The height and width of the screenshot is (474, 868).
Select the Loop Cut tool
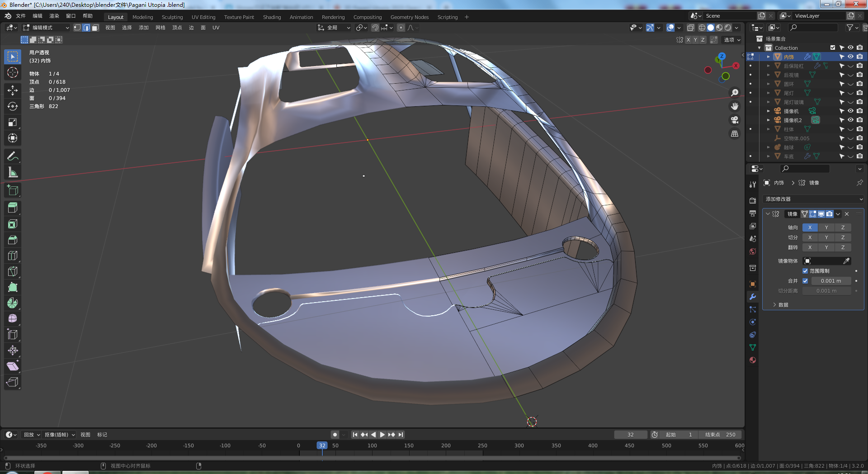coord(13,256)
